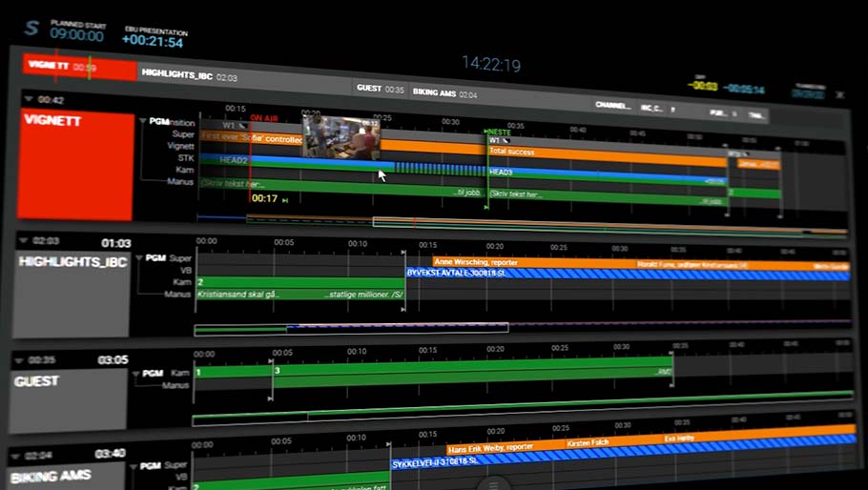Click the green play icon beside 00:17
The image size is (868, 490).
(285, 200)
